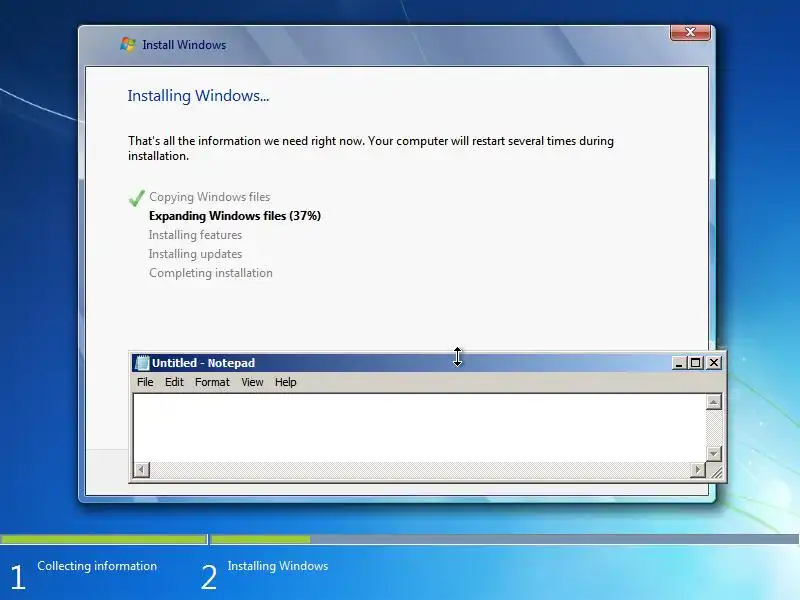Click the green checkmark beside Copying Windows files
The height and width of the screenshot is (600, 800).
(136, 198)
